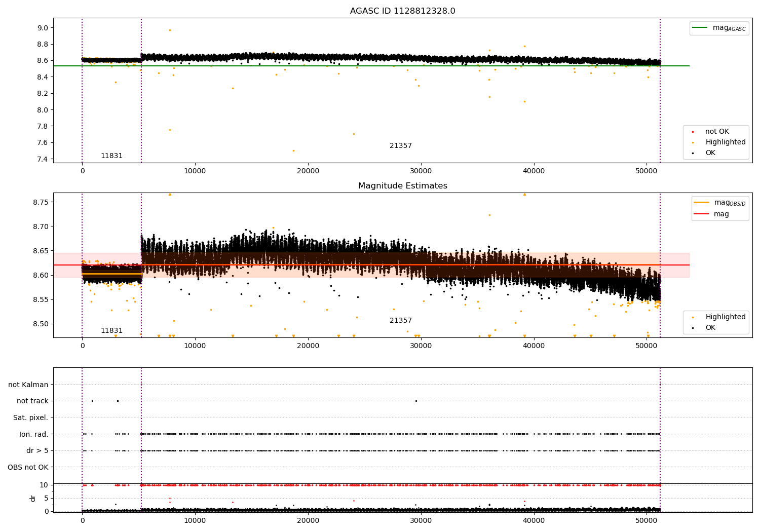
Task: Click the dr axis tick label '10'
Action: (x=44, y=485)
